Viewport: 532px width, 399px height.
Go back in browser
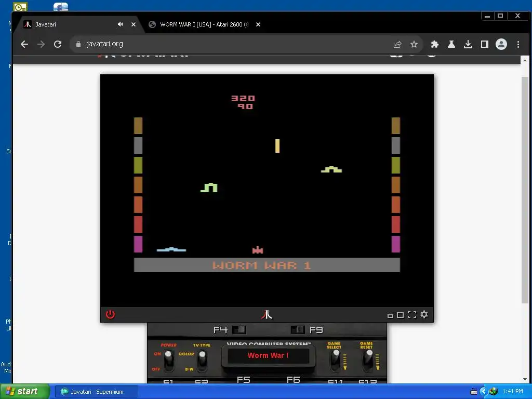tap(24, 44)
